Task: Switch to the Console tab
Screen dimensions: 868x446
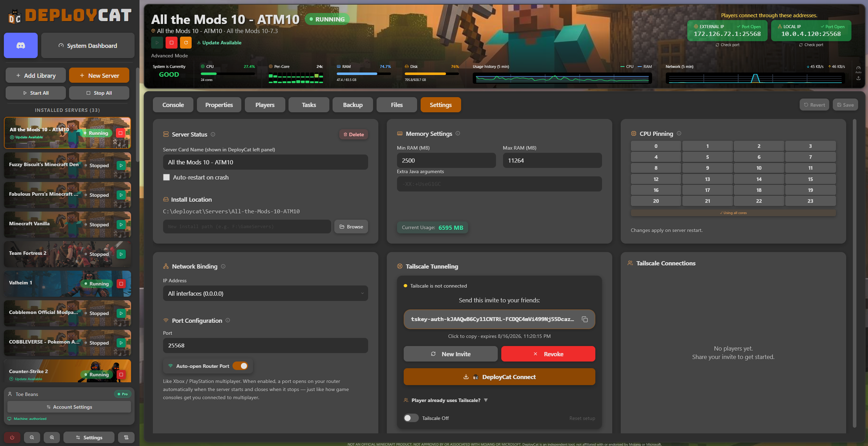Action: point(173,105)
